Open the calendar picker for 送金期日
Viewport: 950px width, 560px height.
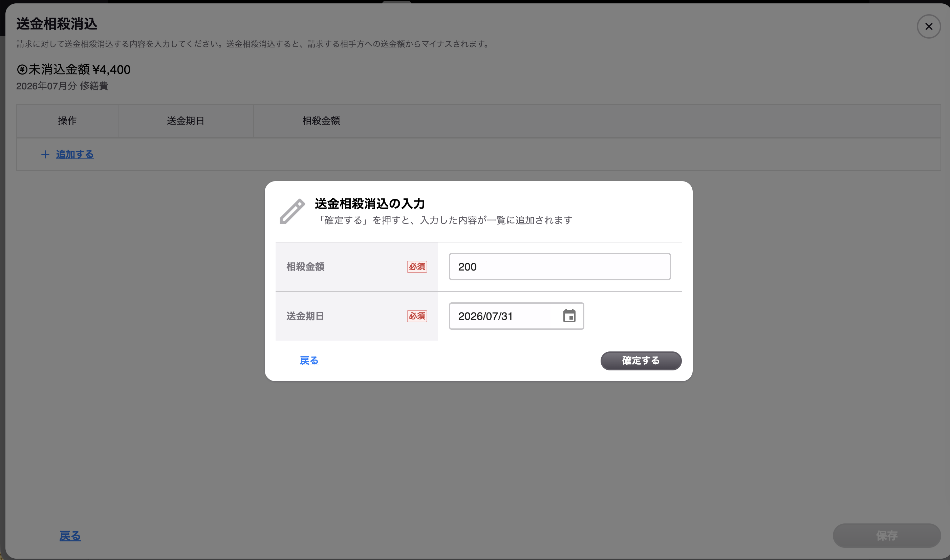[x=569, y=316]
